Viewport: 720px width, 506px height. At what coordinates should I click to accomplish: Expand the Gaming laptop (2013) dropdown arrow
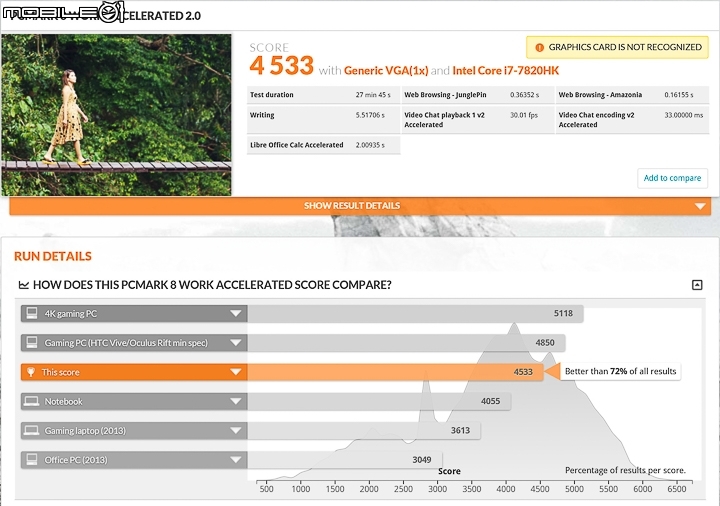click(236, 431)
